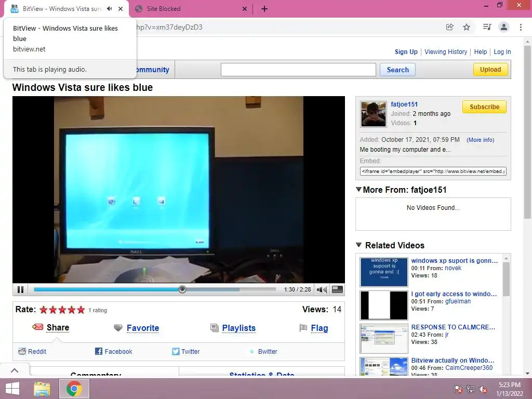Screen dimensions: 532x399
Task: Rate the video with the third star
Action: [62, 310]
